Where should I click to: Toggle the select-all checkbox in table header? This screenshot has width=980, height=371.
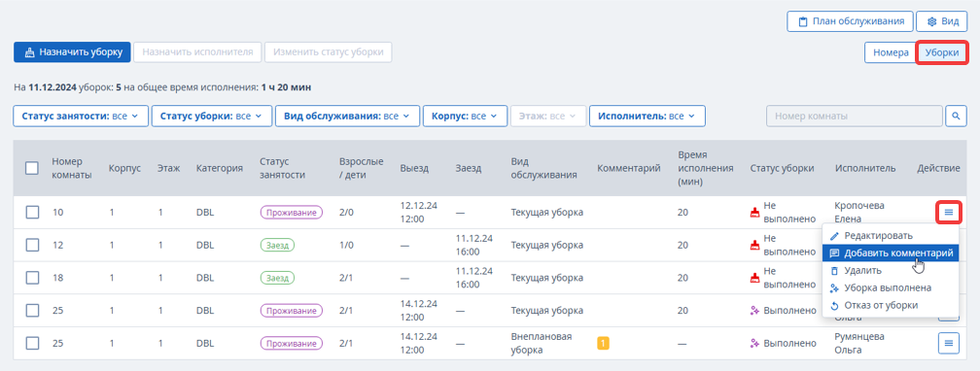[32, 168]
